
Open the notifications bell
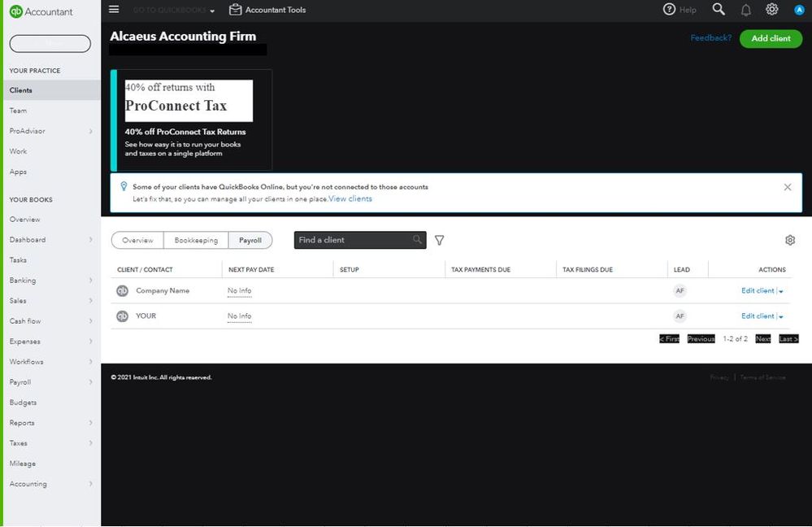click(745, 10)
